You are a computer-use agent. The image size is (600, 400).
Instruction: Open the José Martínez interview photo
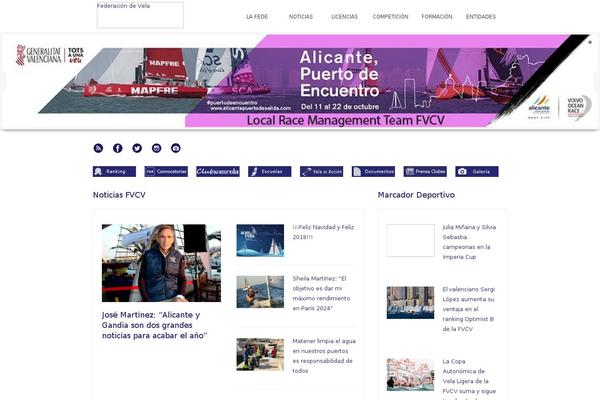(x=161, y=263)
